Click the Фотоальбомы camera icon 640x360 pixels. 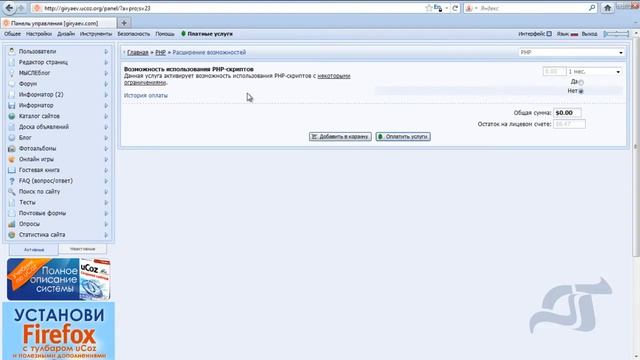click(x=11, y=149)
